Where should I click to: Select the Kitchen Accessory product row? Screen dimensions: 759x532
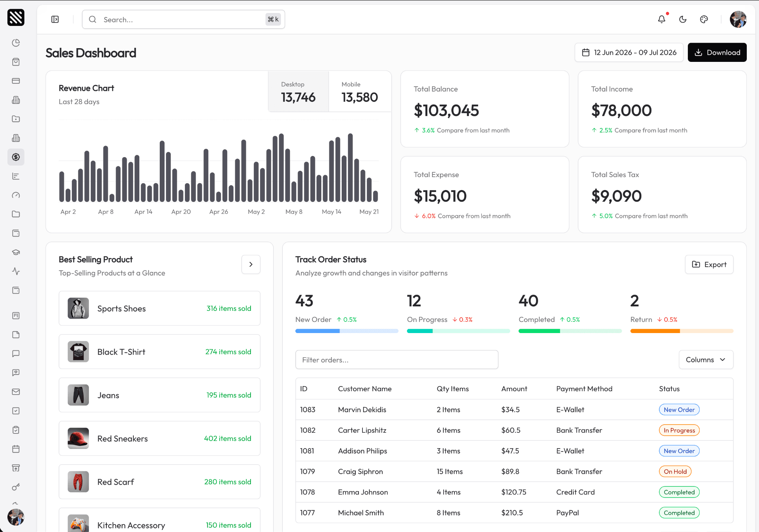pyautogui.click(x=159, y=520)
